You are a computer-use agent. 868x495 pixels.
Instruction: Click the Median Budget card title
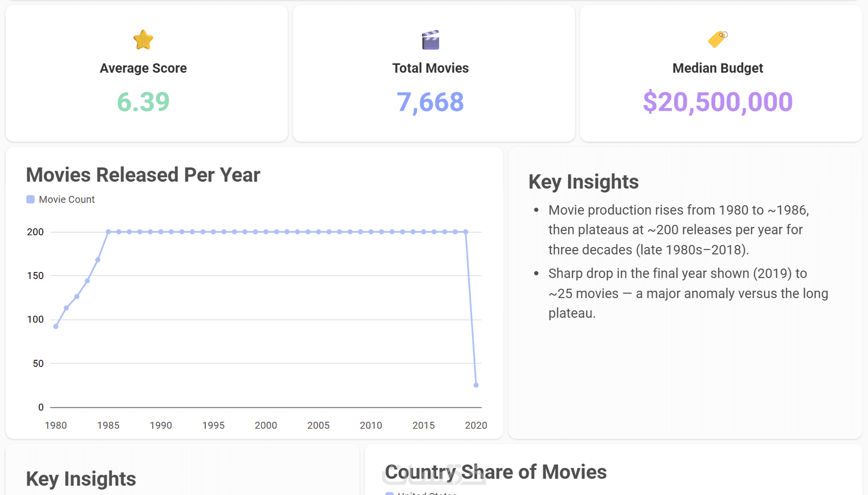pyautogui.click(x=717, y=68)
